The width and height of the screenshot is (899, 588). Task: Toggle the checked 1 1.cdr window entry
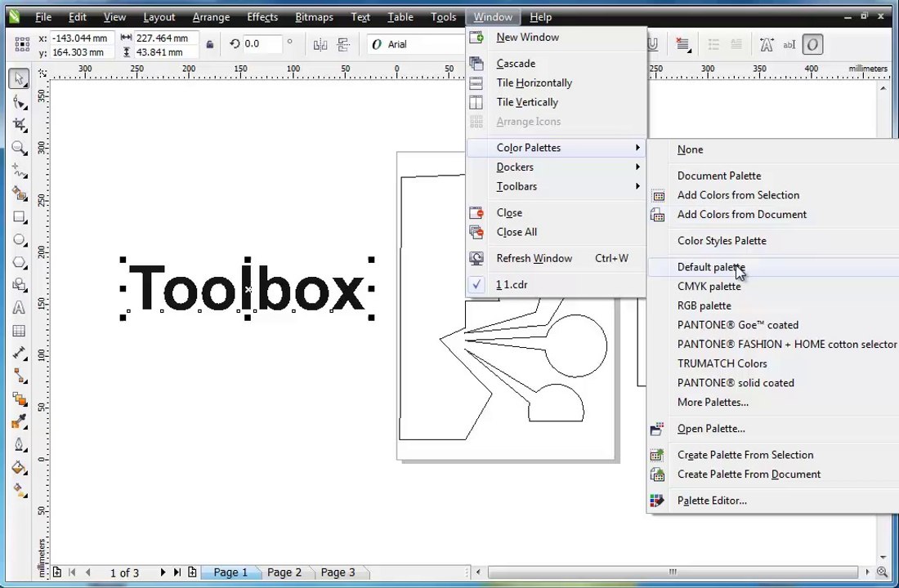[x=556, y=285]
